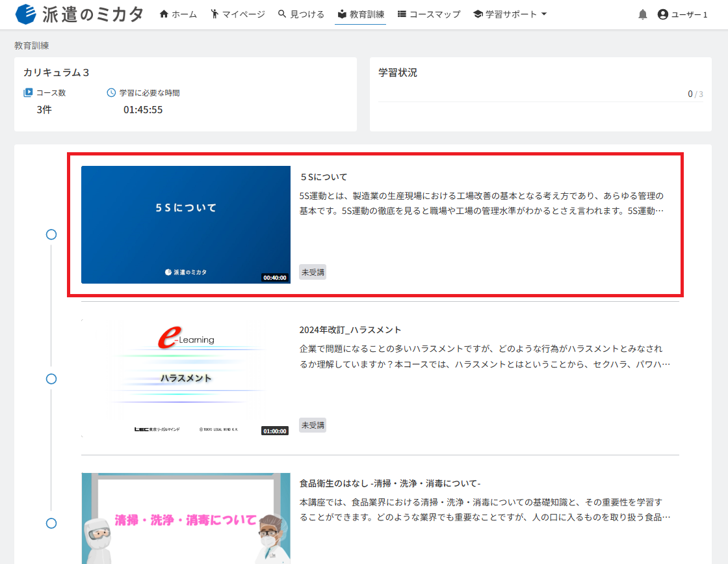Open the 2024年改訂_ハラスメント course title
This screenshot has height=564, width=728.
click(350, 330)
